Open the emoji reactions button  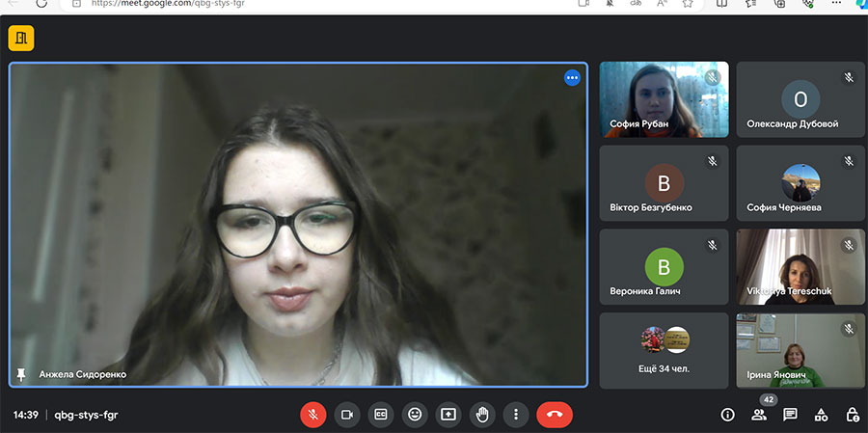[415, 415]
